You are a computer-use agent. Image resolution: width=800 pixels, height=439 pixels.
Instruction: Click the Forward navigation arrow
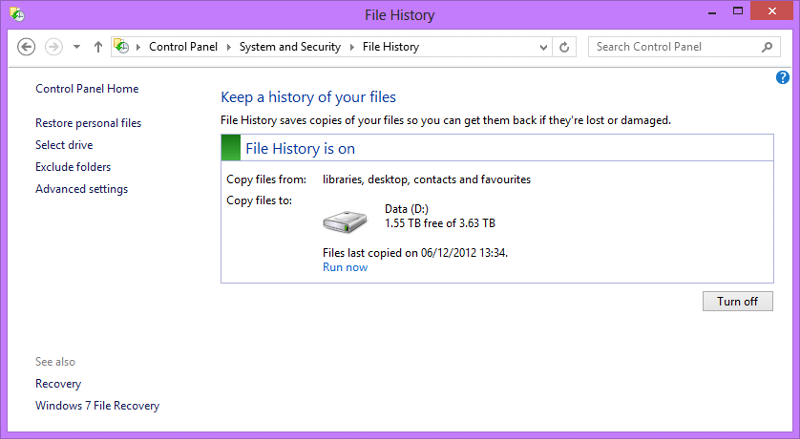coord(54,47)
